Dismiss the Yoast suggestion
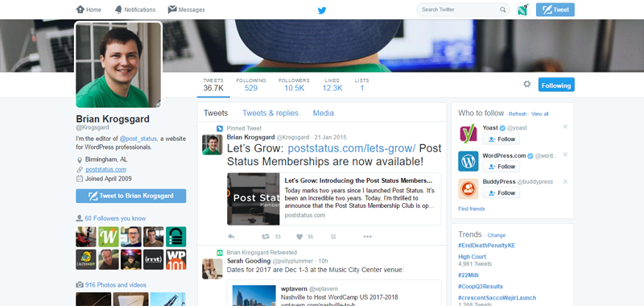 click(x=565, y=127)
